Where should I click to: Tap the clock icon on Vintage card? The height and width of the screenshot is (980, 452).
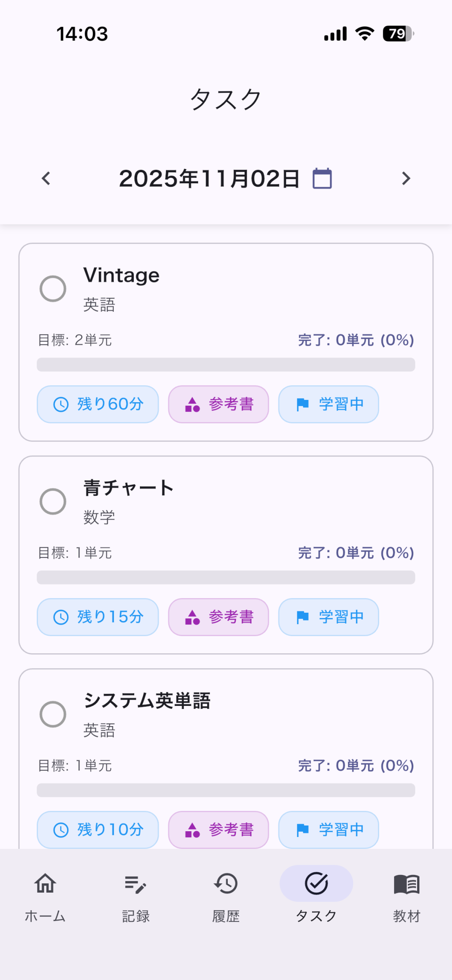tap(61, 404)
